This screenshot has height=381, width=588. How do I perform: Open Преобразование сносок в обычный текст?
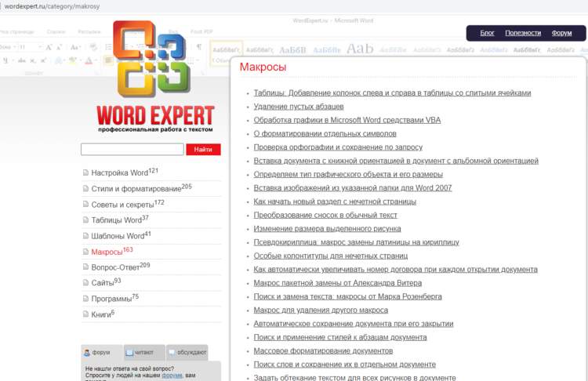tap(325, 215)
